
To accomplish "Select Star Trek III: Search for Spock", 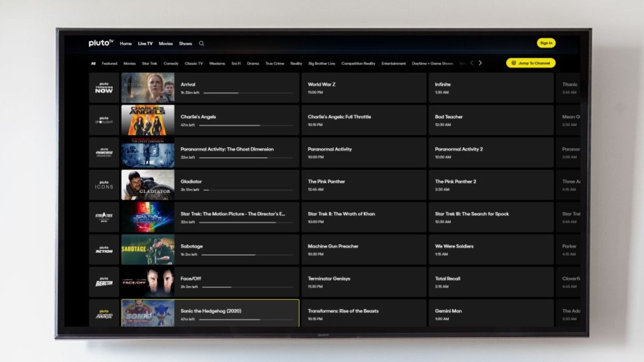I will (x=491, y=217).
